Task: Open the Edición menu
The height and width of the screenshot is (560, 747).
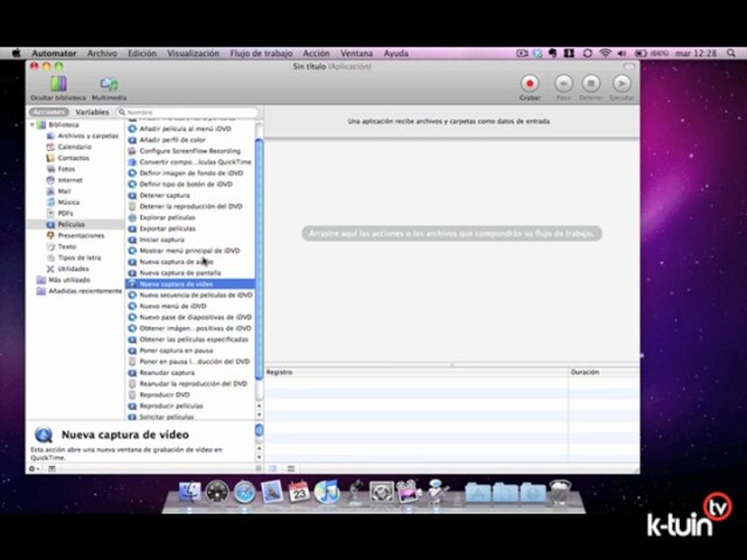Action: (142, 54)
